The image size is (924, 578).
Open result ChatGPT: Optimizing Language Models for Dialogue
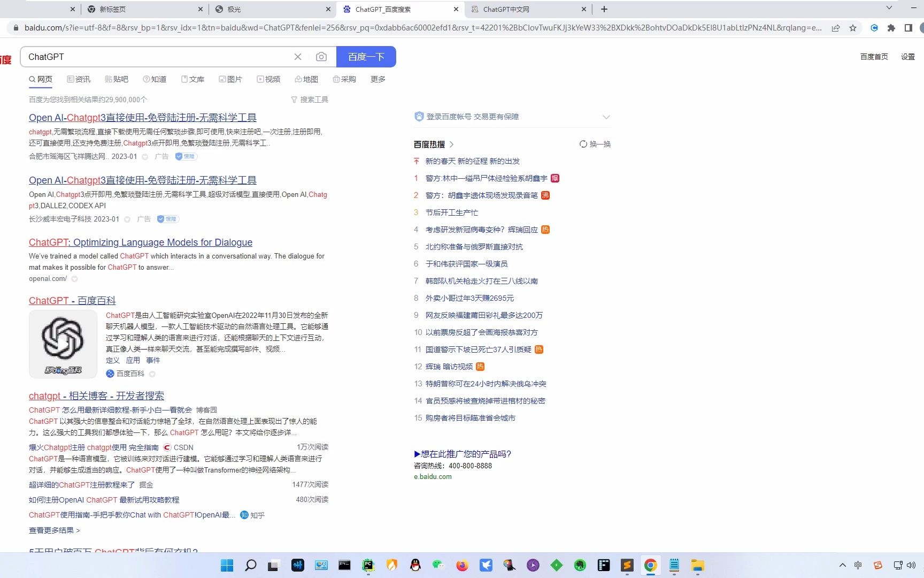141,242
